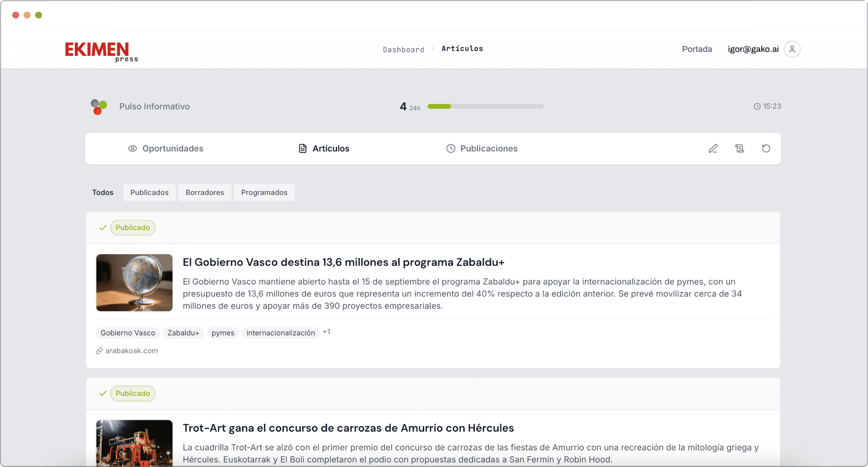Click the 4 24h article counter
The height and width of the screenshot is (467, 868).
tap(410, 107)
